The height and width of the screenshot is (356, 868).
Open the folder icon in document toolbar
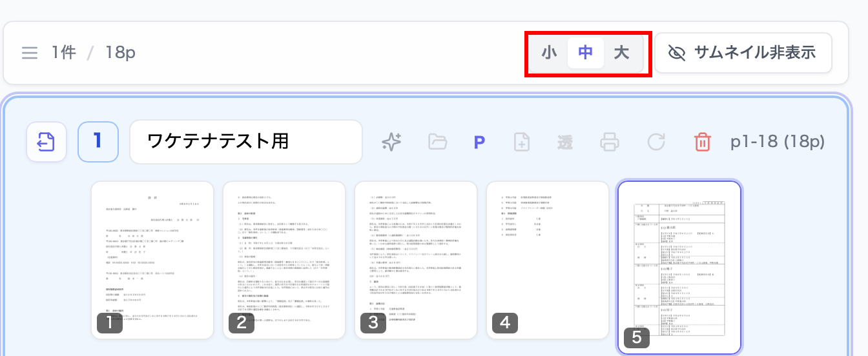tap(438, 142)
